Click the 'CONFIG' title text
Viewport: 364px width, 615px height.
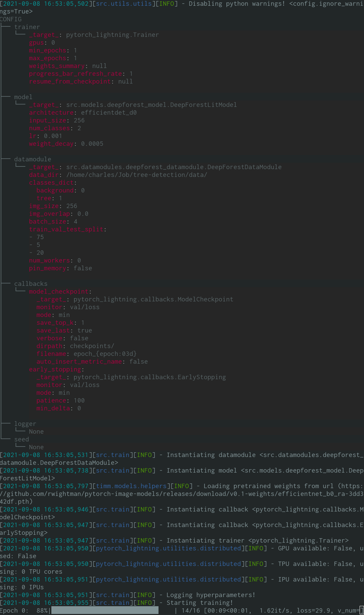coord(11,19)
